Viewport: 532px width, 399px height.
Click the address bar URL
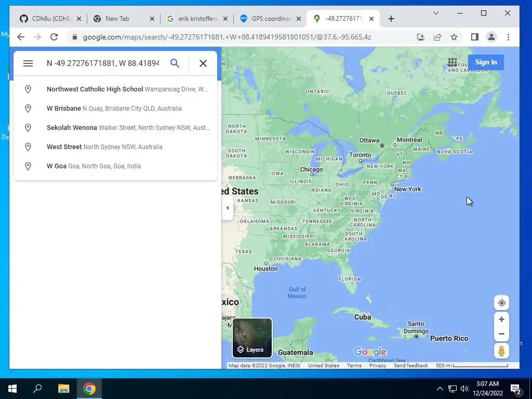click(x=227, y=37)
